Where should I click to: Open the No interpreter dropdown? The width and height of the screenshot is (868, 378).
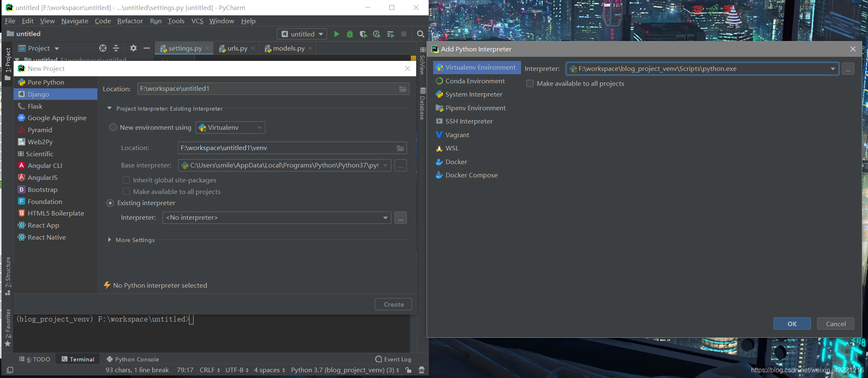coord(386,218)
